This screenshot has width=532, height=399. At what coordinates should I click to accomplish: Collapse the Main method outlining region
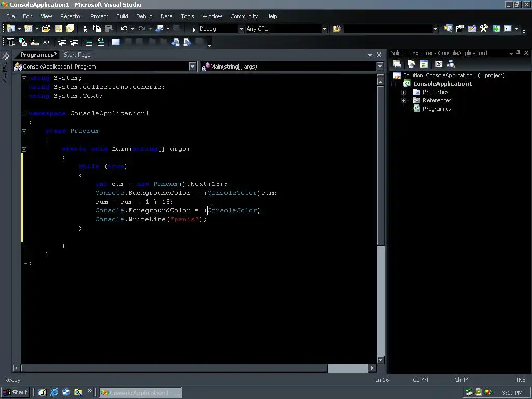coord(24,149)
